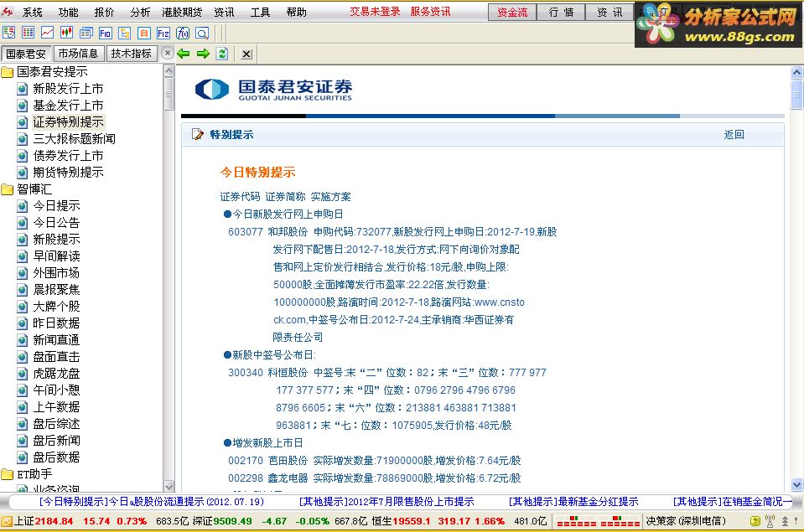The image size is (804, 532).
Task: Open the self-selected stocks checklist icon
Action: pos(8,33)
